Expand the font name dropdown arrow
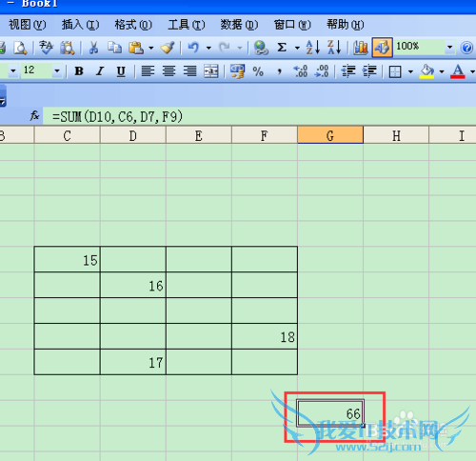 click(13, 70)
